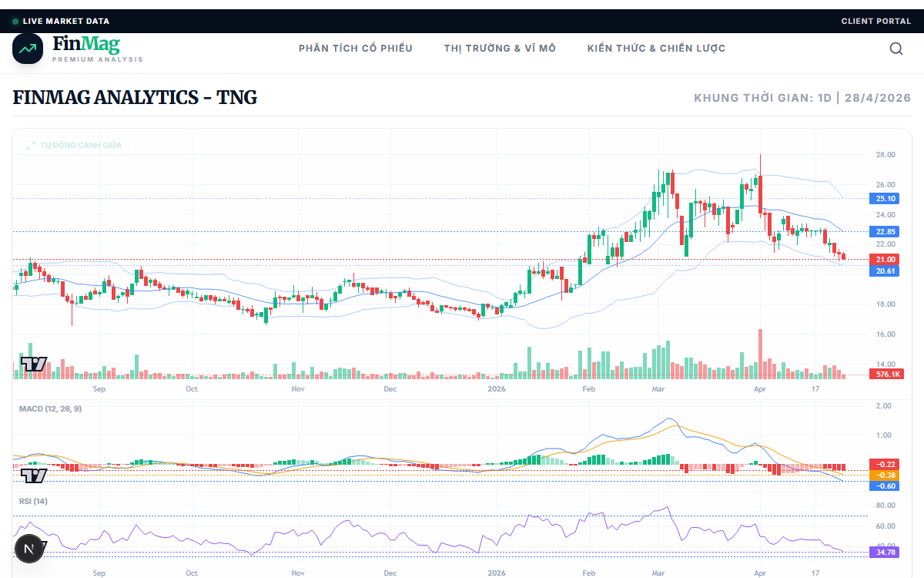Viewport: 924px width, 578px height.
Task: Click the round N badge icon
Action: pos(29,549)
